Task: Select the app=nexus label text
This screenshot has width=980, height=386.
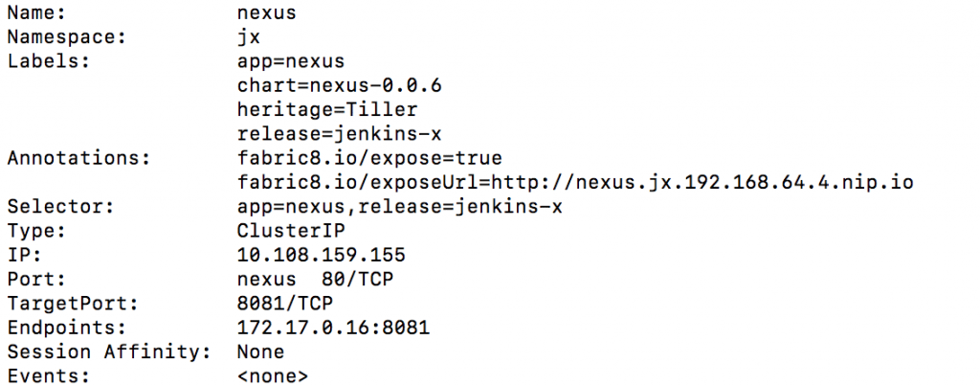Action: coord(284,61)
